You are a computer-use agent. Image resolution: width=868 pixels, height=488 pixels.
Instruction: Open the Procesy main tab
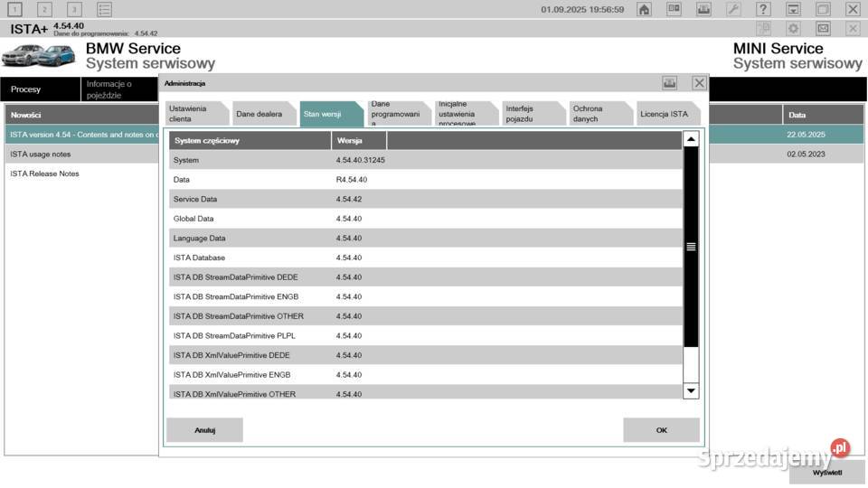click(x=41, y=89)
